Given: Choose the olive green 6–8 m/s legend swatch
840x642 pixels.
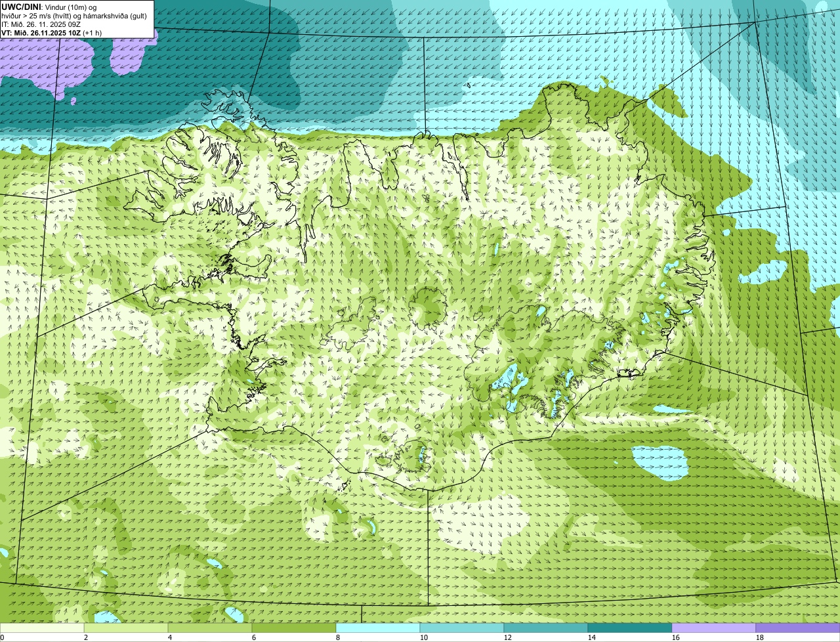Looking at the screenshot, I should click(x=294, y=628).
